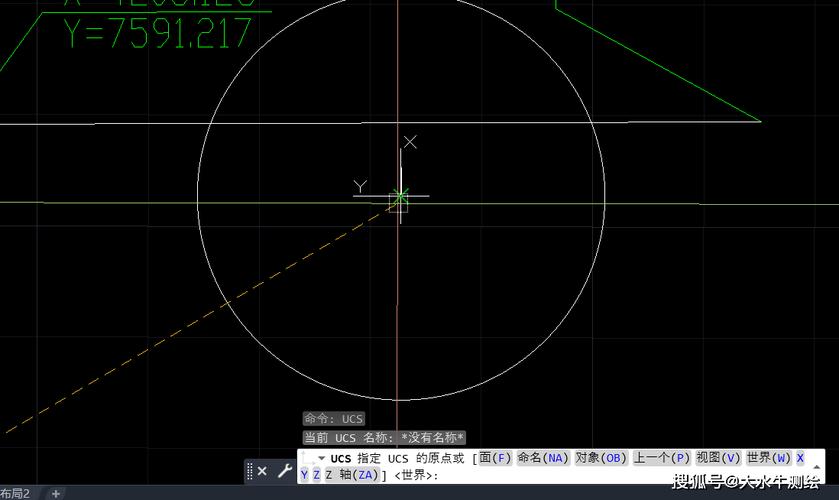Select the green Y=7591.217 coordinate text
This screenshot has height=500, width=839.
tap(159, 33)
